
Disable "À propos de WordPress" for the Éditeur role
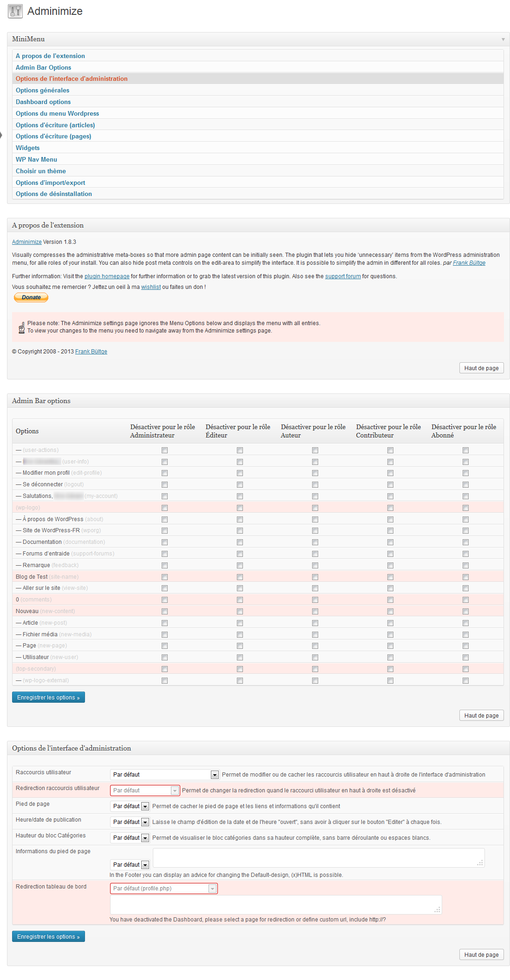tap(240, 519)
